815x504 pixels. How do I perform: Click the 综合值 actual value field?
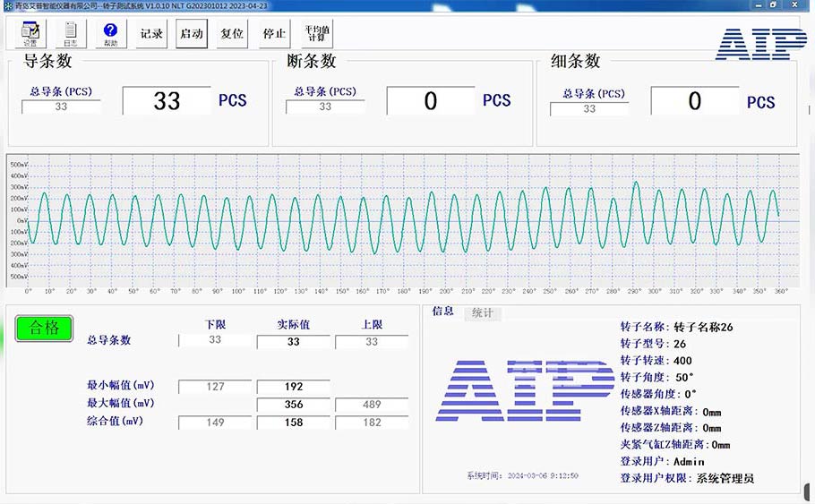tap(293, 423)
